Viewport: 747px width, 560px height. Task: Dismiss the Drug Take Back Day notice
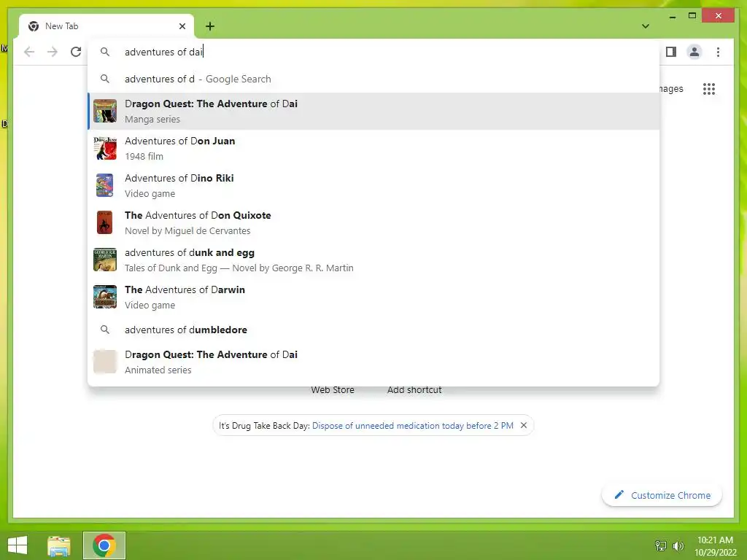click(x=524, y=425)
